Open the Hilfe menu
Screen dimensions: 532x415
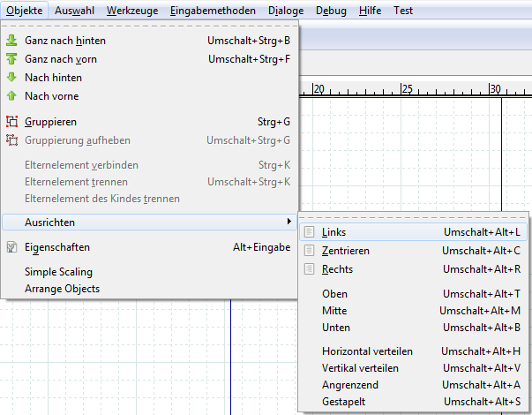[371, 11]
